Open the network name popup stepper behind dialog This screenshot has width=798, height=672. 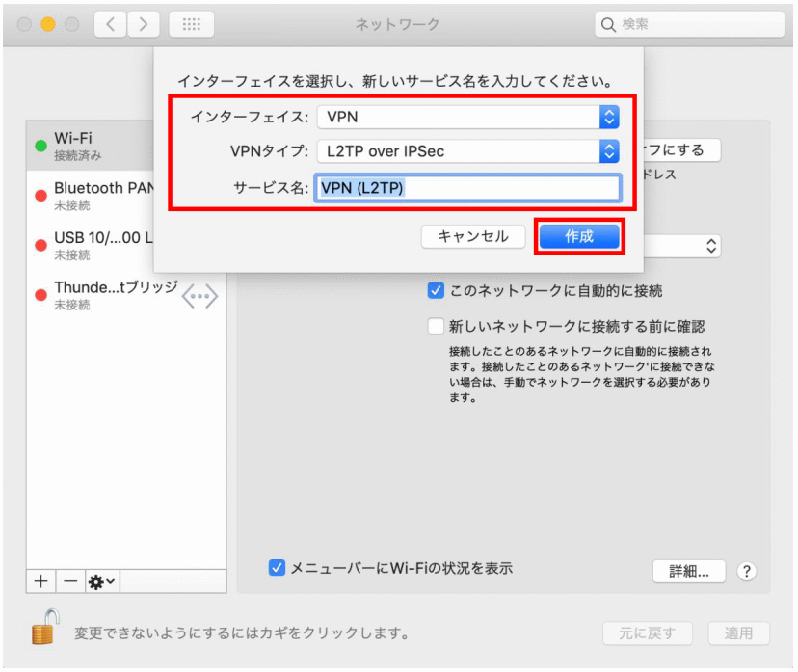[711, 246]
